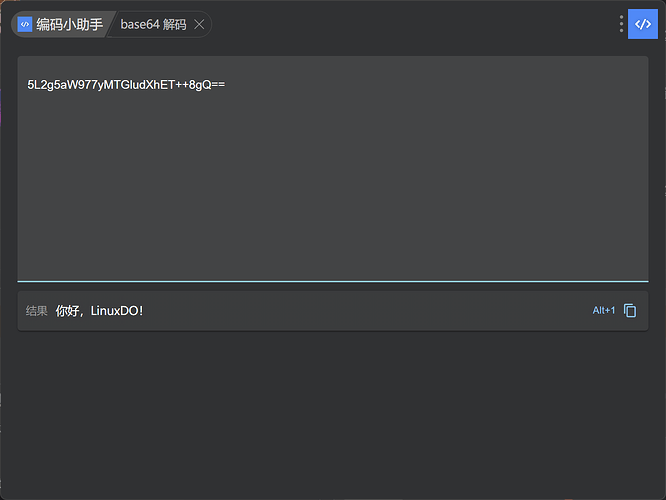The image size is (666, 500).
Task: Click the input text 5L2g5aW977yMTGludXhET++8gQ==
Action: [x=126, y=85]
